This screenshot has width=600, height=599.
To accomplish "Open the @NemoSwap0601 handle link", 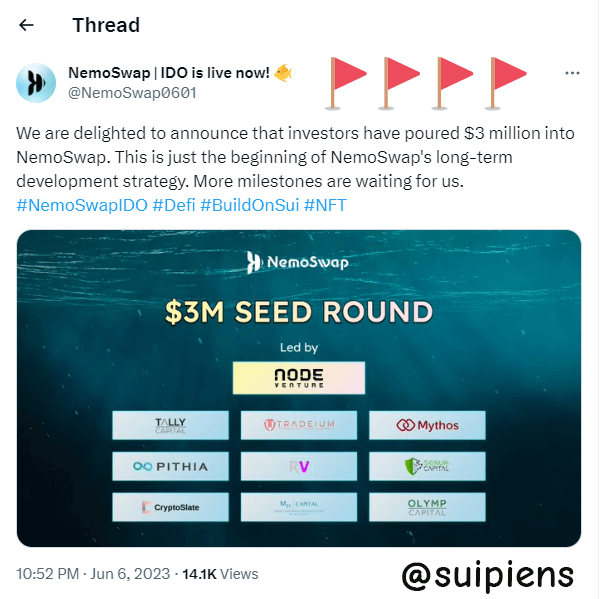I will (x=132, y=93).
